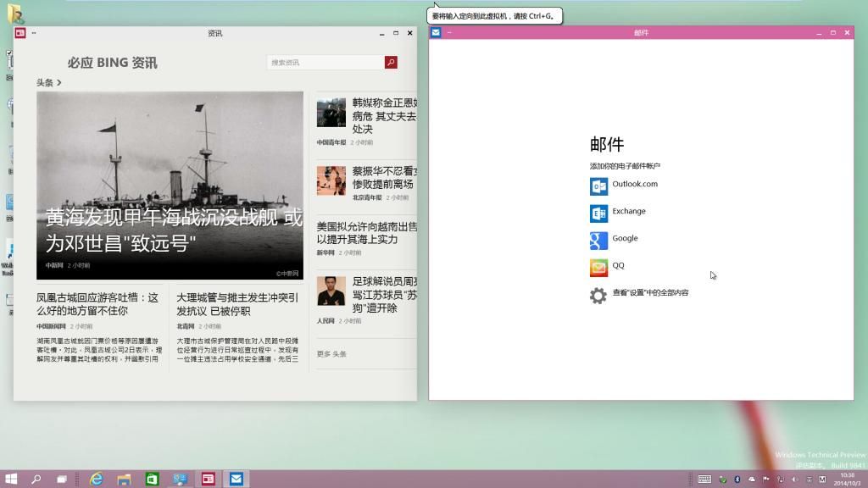Open the Mail app title bar icon
The width and height of the screenshot is (868, 488).
437,33
